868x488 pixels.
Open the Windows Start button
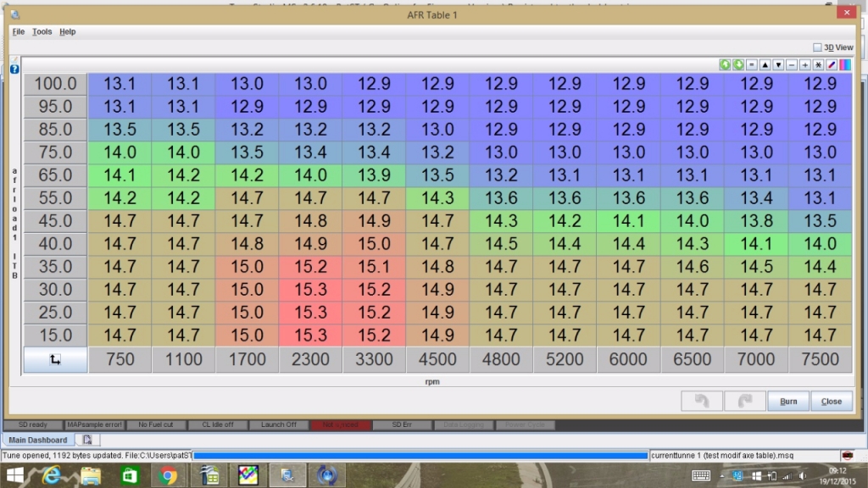pyautogui.click(x=15, y=476)
